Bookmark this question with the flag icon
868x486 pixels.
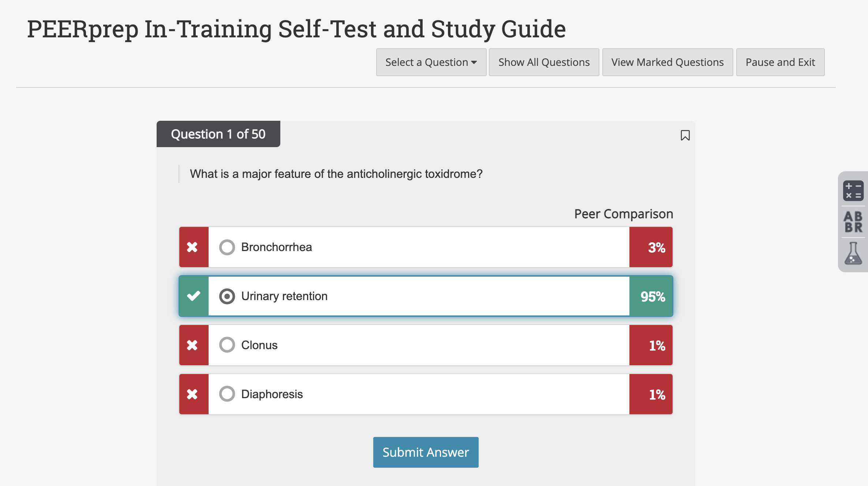(685, 135)
